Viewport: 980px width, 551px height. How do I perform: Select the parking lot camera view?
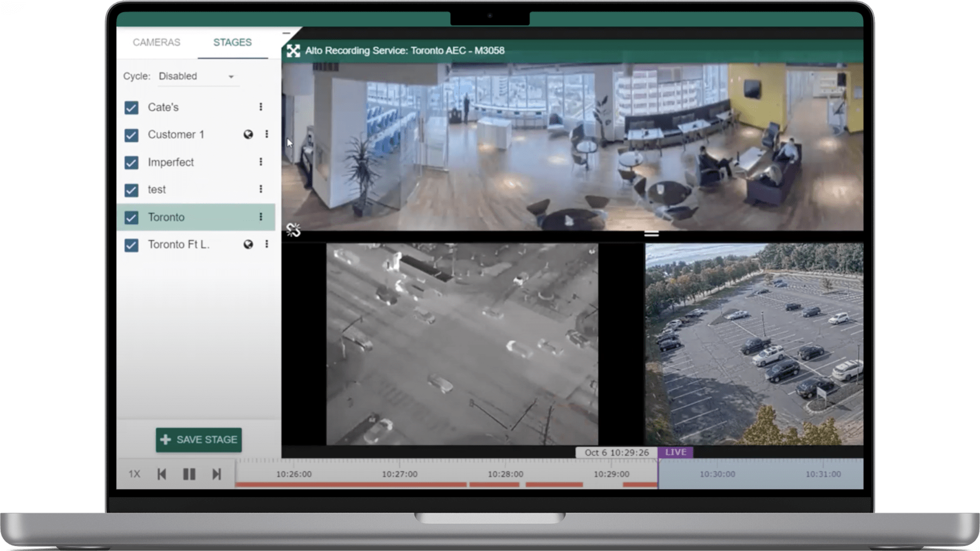point(754,344)
